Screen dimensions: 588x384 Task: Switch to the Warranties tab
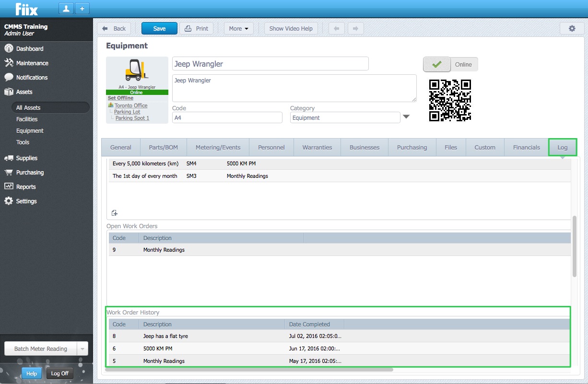click(317, 148)
